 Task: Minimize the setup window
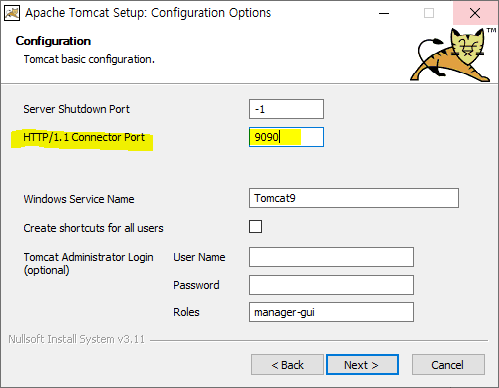(384, 13)
